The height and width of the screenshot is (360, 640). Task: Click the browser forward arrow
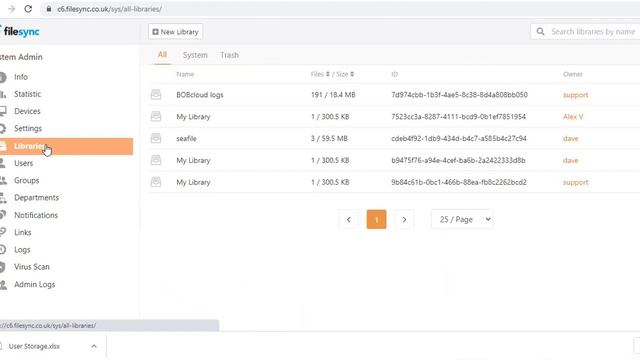pos(11,9)
